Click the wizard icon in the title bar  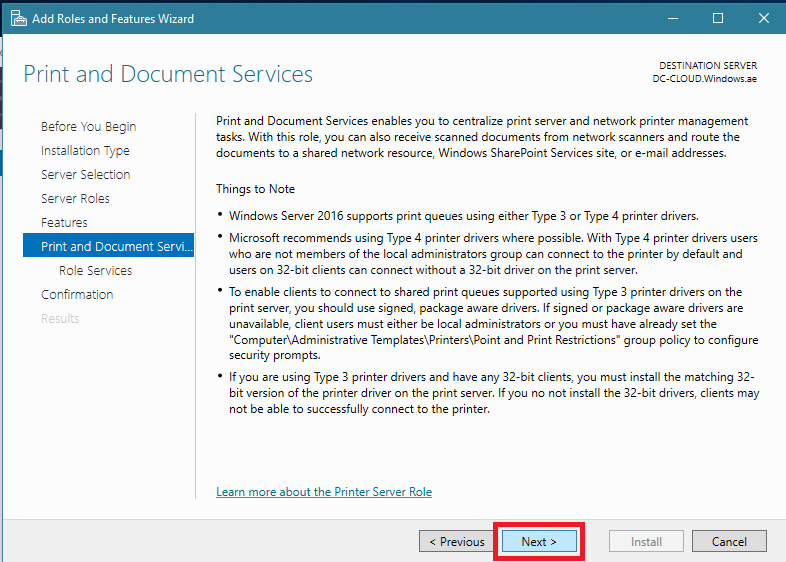(x=19, y=19)
